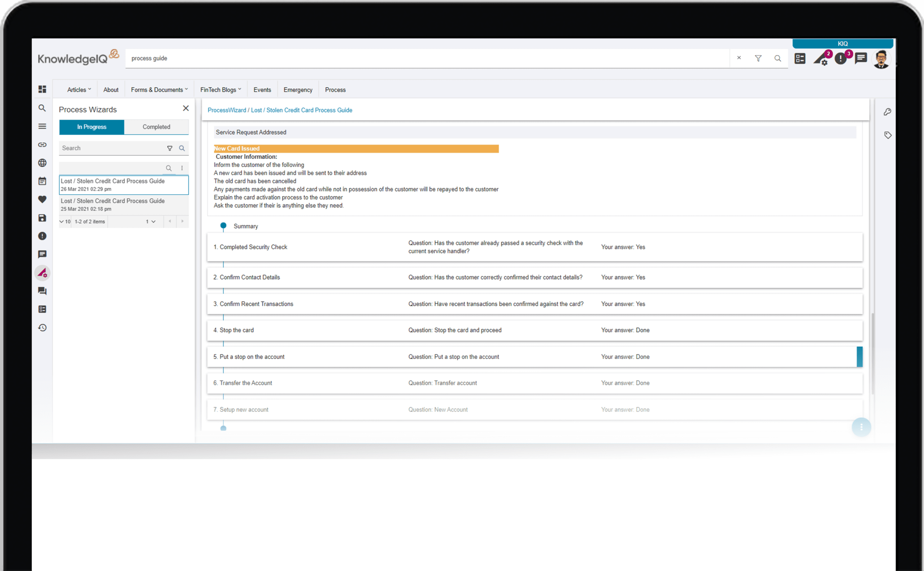Open the hamburger list icon in sidebar
The height and width of the screenshot is (571, 924).
click(42, 126)
